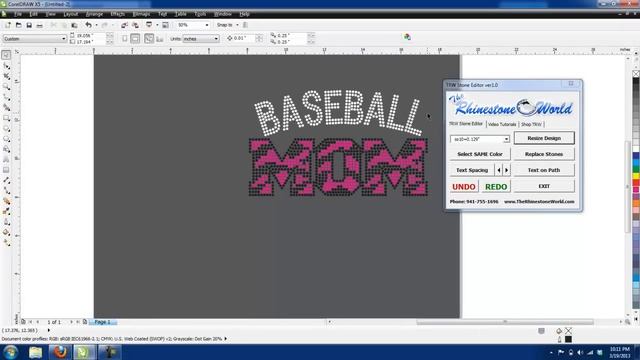Select the Rectangle tool in the toolbox
The image size is (640, 360).
pos(6,118)
